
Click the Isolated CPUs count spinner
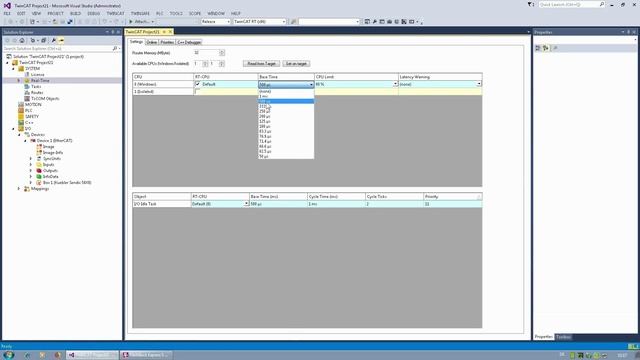point(222,64)
